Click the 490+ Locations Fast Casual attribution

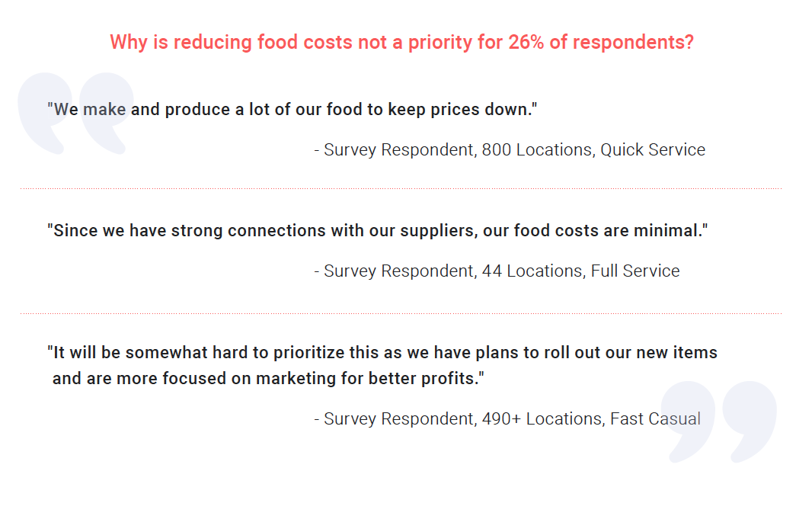pyautogui.click(x=507, y=418)
